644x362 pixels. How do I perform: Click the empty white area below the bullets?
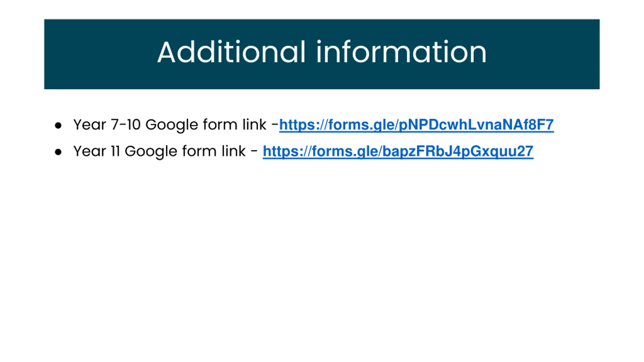[322, 251]
